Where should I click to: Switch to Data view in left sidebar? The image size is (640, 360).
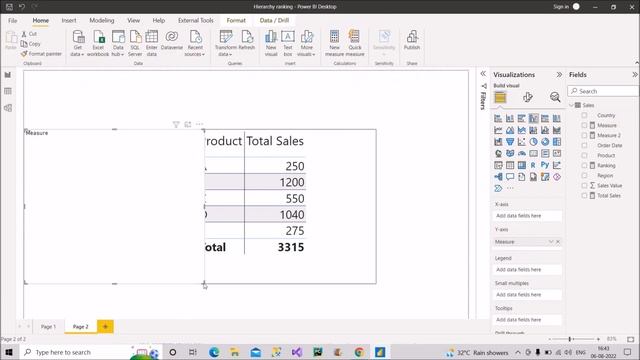tap(8, 91)
